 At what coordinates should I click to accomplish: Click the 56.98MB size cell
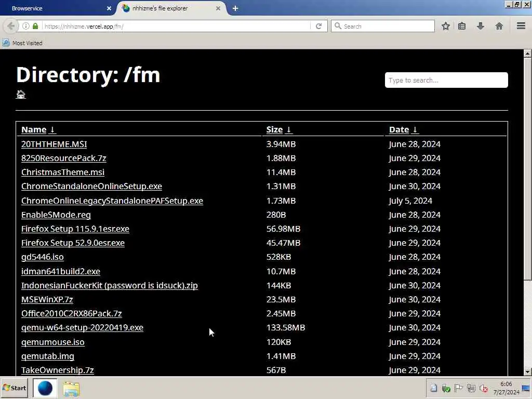pos(283,229)
